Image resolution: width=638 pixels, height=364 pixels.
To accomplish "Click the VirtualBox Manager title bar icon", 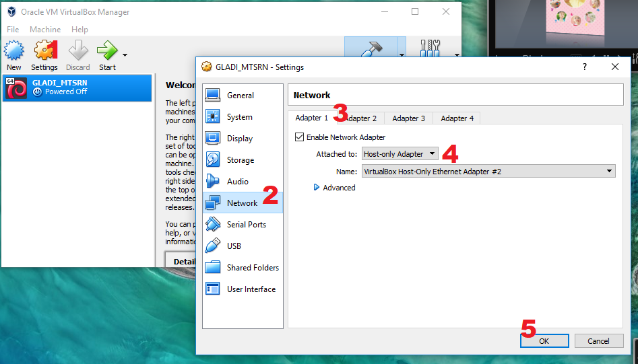I will click(11, 12).
